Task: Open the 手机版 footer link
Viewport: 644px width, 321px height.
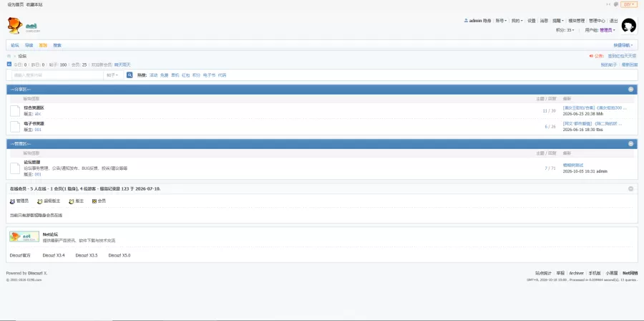Action: pyautogui.click(x=595, y=273)
